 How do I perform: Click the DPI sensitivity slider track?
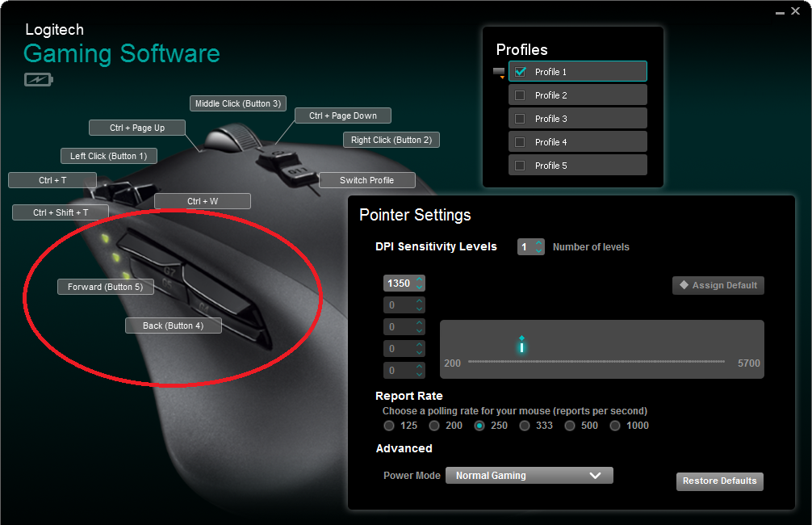[x=596, y=362]
